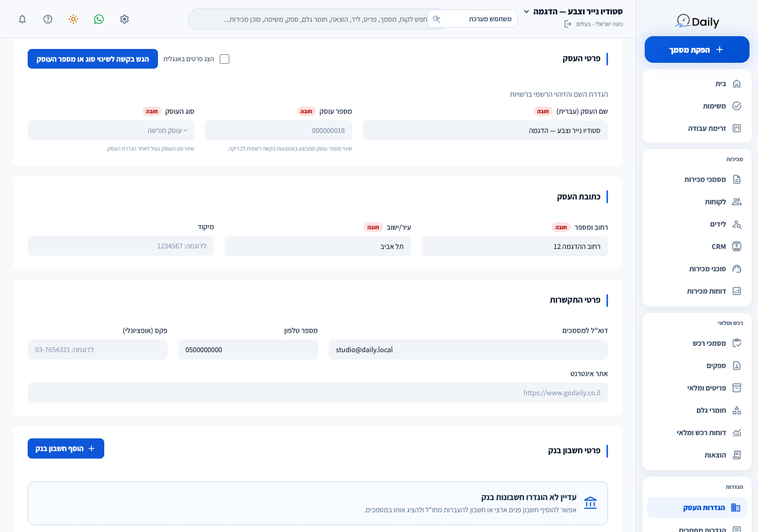The image size is (766, 532).
Task: Open דוחות מכירות in the sidebar
Action: click(x=697, y=291)
